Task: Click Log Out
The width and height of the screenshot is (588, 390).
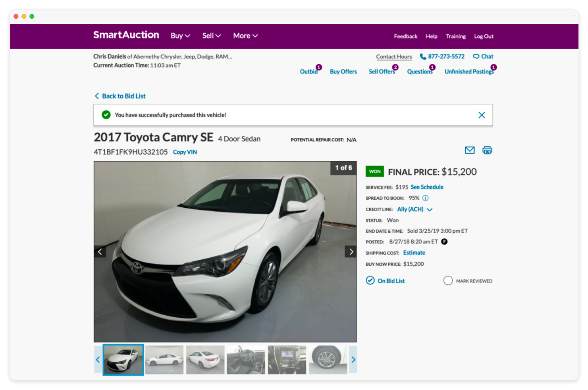Action: [484, 36]
